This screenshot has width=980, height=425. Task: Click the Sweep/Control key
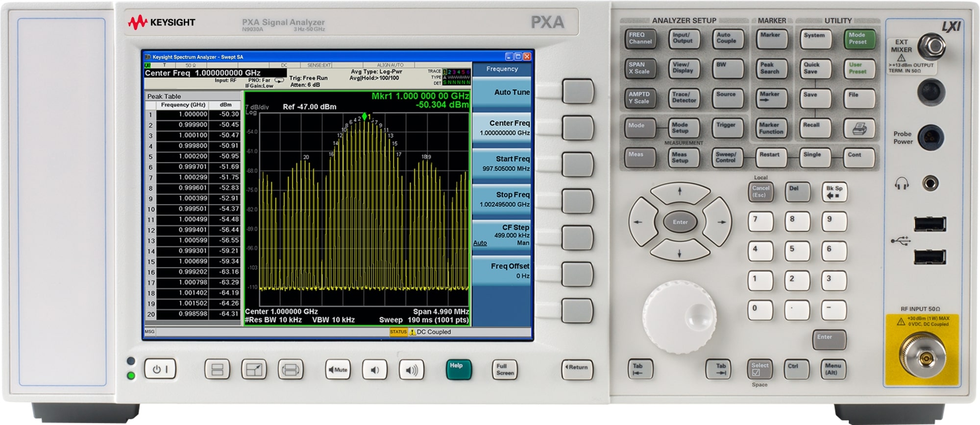tap(728, 158)
